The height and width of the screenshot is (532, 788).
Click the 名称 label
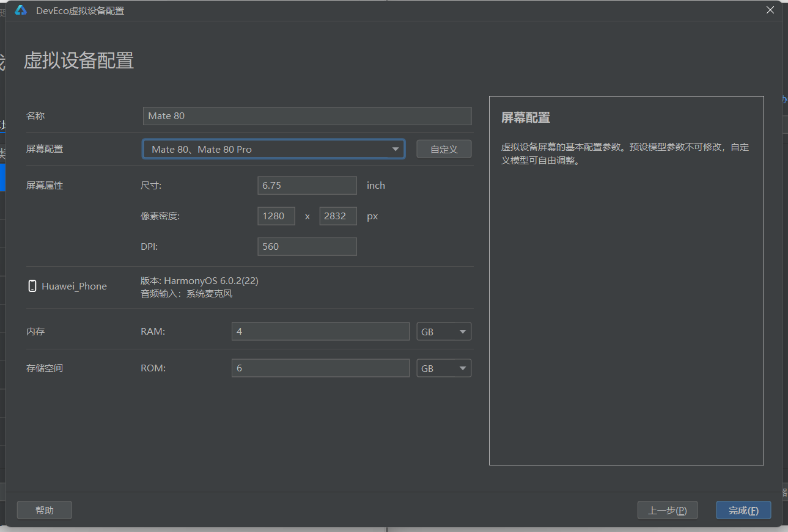click(x=35, y=115)
